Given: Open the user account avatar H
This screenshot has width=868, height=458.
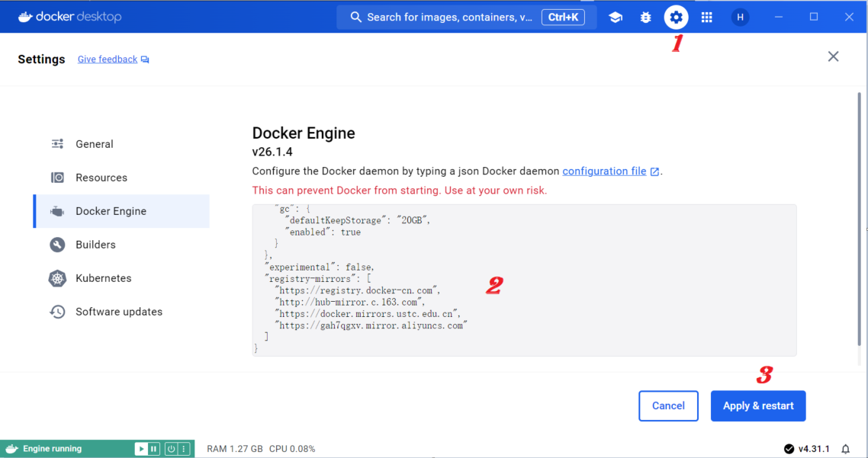Looking at the screenshot, I should [740, 18].
